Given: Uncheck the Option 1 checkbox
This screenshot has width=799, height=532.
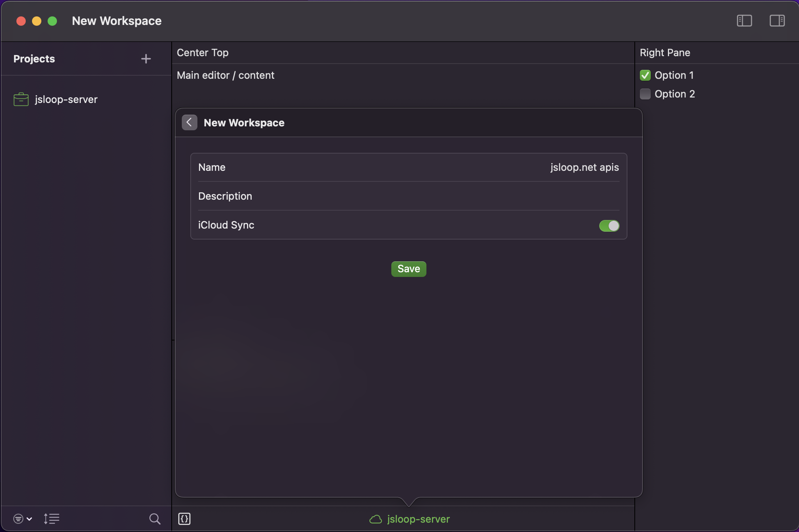Looking at the screenshot, I should 645,75.
